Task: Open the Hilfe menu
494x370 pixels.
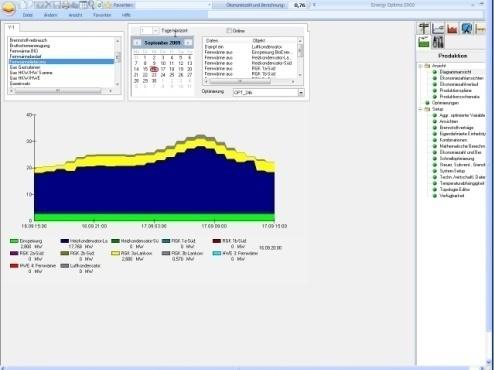Action: click(x=126, y=15)
